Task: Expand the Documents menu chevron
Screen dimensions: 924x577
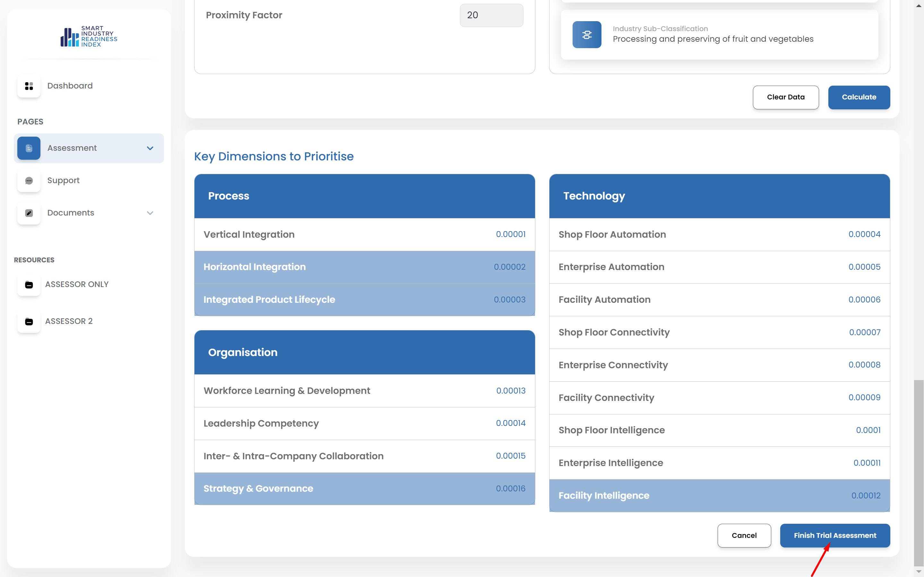Action: coord(150,213)
